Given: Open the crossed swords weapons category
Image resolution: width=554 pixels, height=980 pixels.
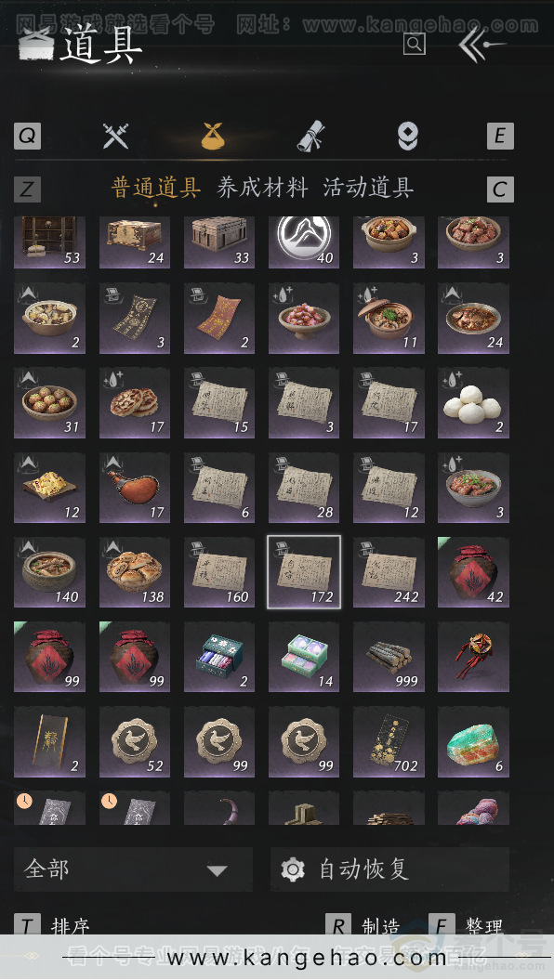Looking at the screenshot, I should tap(115, 136).
